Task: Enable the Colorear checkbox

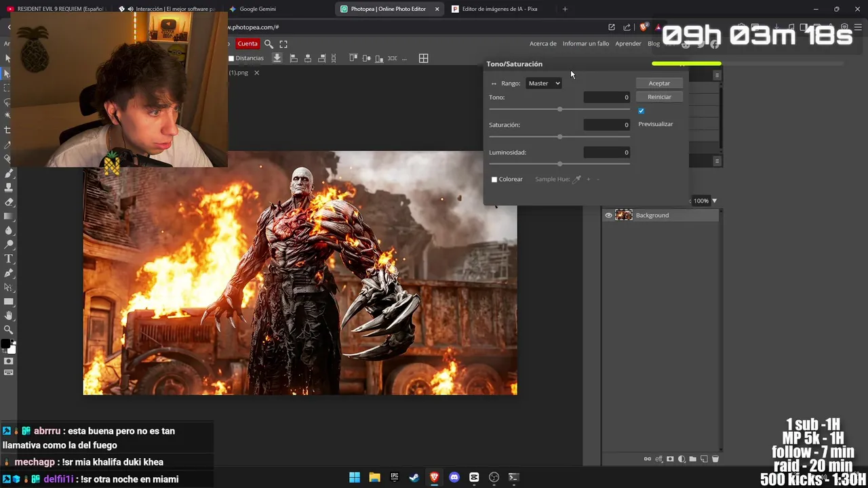Action: pos(494,180)
